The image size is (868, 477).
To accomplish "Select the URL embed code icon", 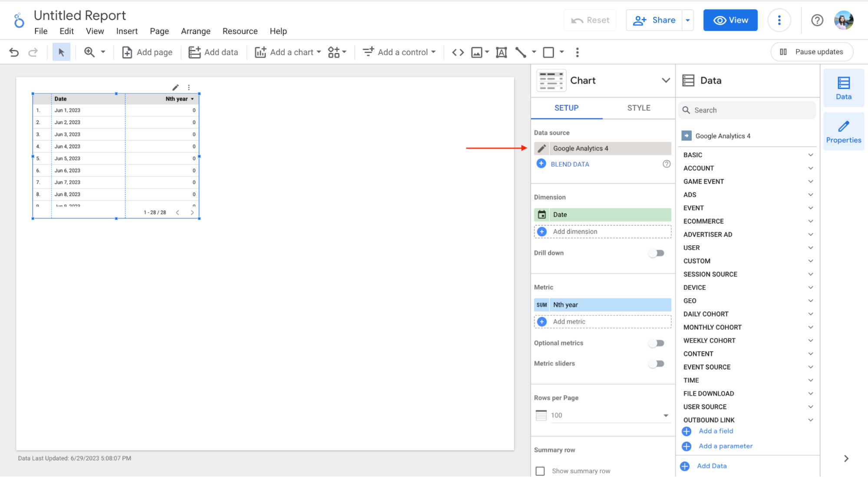I will click(x=458, y=52).
